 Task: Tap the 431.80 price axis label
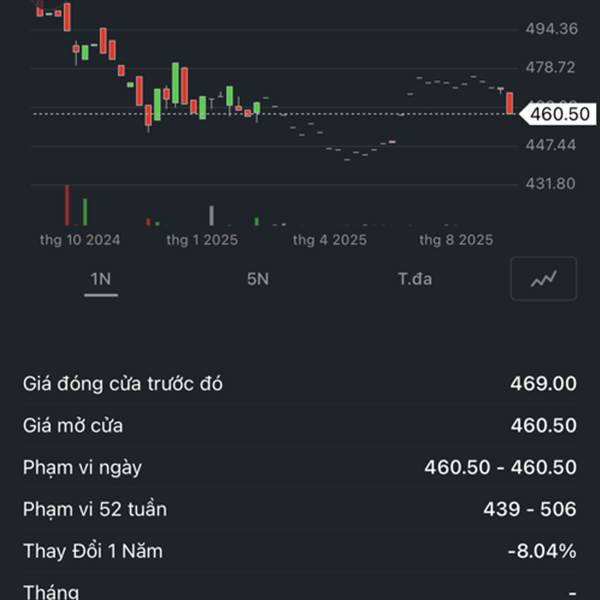(552, 184)
